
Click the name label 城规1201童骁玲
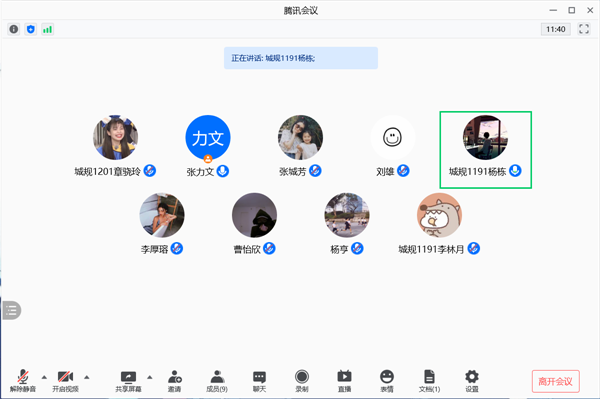click(108, 171)
